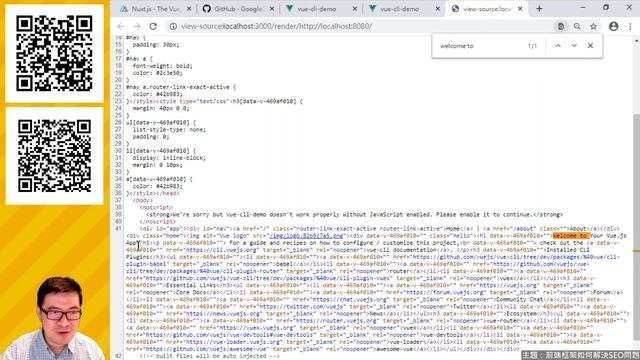Open the second vue-cli-demo tab
This screenshot has height=360, width=640.
pos(399,9)
